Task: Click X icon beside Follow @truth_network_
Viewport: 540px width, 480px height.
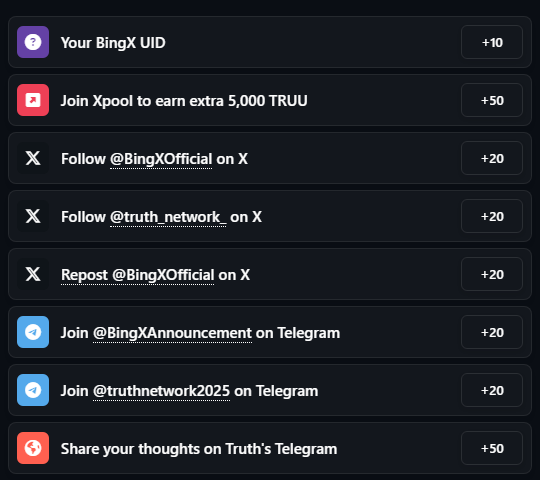Action: point(33,216)
